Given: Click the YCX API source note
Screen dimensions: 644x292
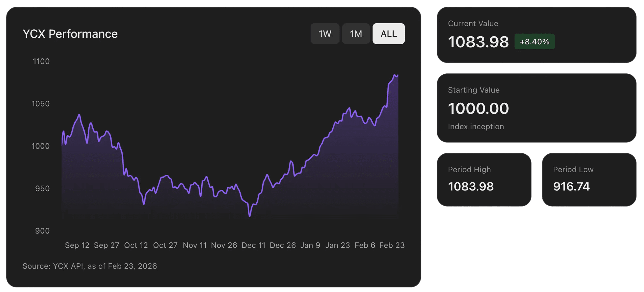Looking at the screenshot, I should (x=90, y=266).
